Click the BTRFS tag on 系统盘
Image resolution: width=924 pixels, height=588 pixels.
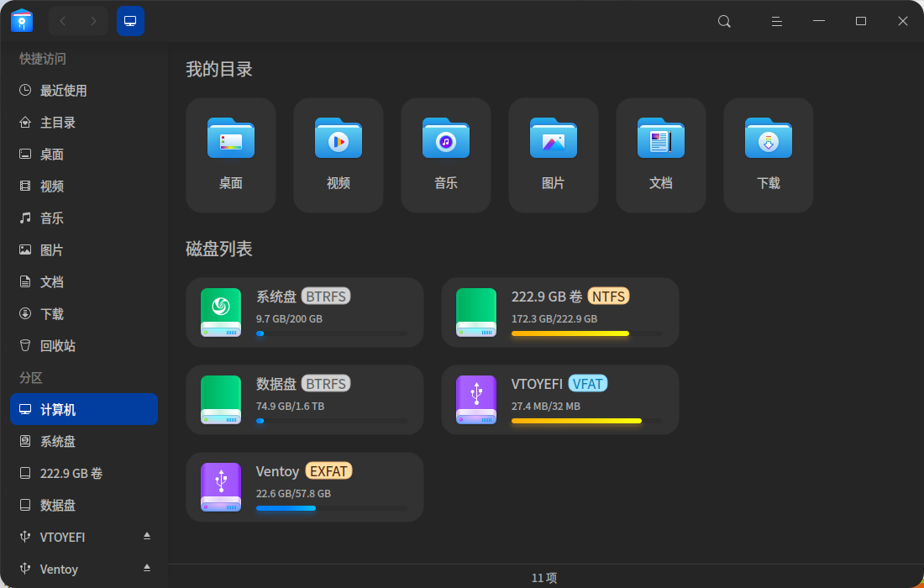tap(326, 296)
